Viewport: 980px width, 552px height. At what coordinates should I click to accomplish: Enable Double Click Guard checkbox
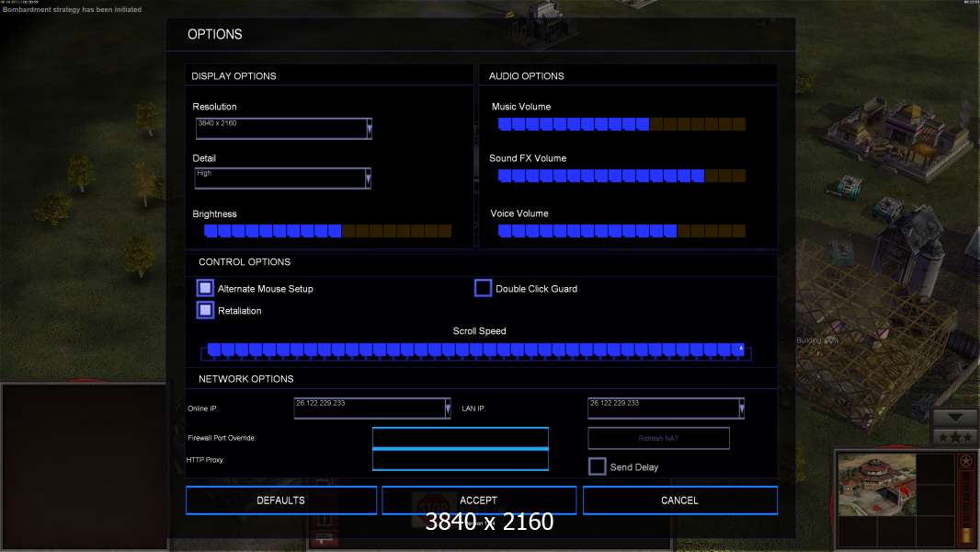(x=484, y=288)
